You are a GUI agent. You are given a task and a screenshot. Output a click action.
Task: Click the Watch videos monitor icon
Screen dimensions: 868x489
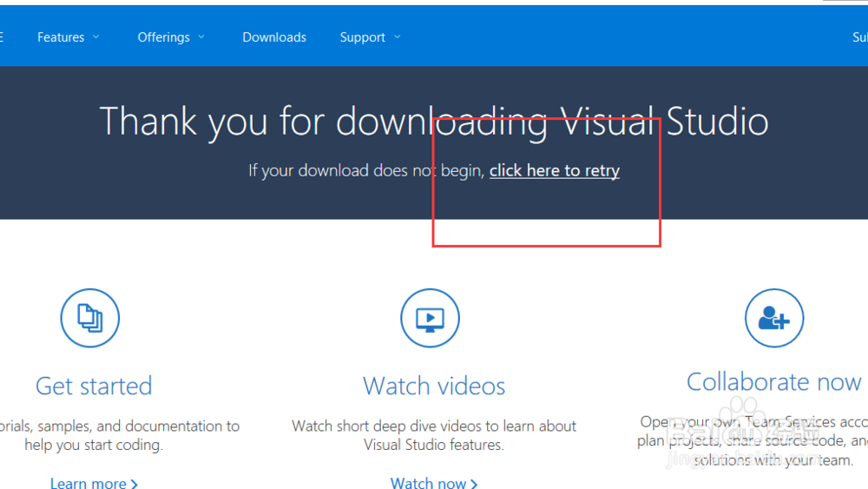click(x=431, y=318)
